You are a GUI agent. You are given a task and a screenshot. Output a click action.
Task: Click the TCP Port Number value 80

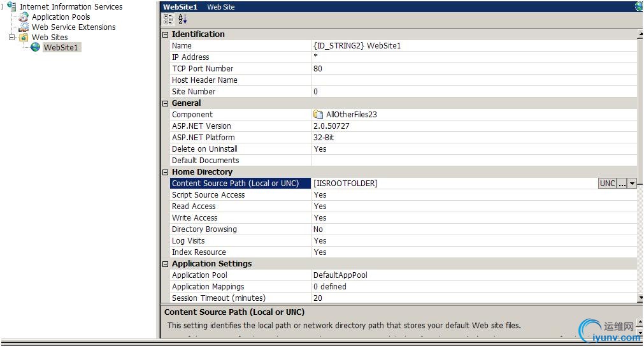[317, 69]
